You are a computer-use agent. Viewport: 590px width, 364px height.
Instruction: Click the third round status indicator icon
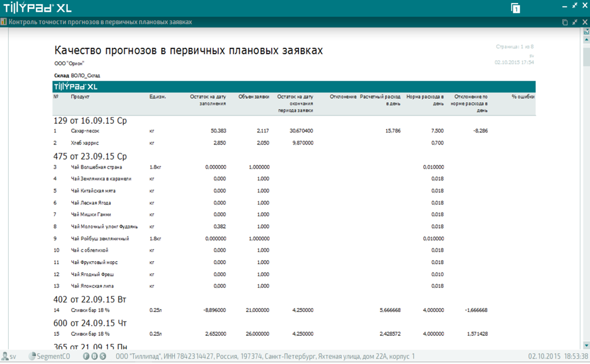coord(103,356)
